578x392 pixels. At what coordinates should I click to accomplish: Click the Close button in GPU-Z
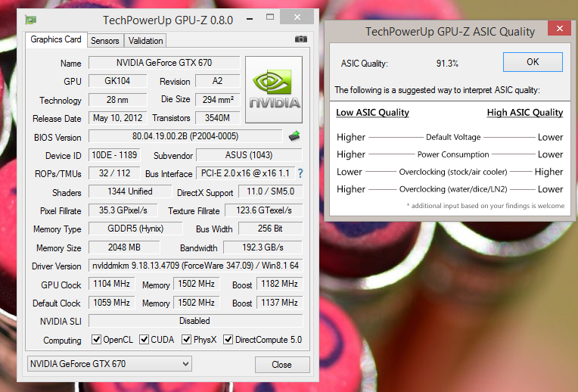point(282,365)
